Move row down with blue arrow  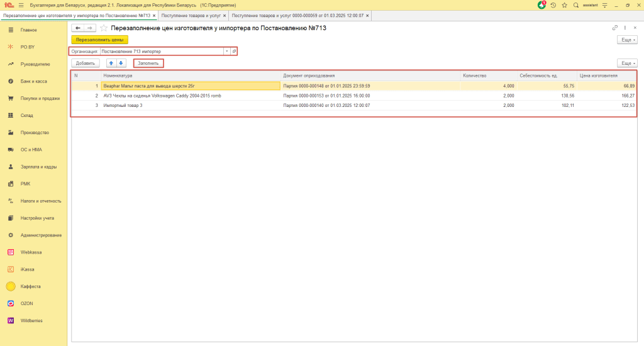[x=121, y=63]
